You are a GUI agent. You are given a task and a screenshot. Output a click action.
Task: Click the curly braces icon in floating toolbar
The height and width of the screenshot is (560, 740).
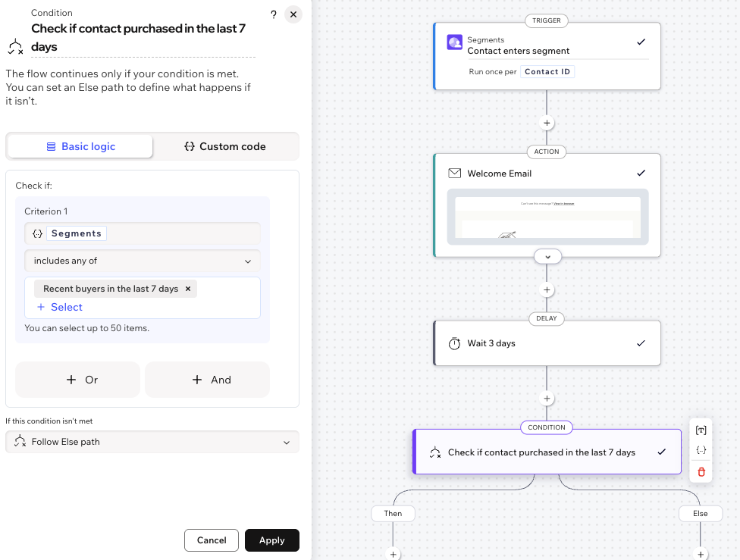coord(701,451)
